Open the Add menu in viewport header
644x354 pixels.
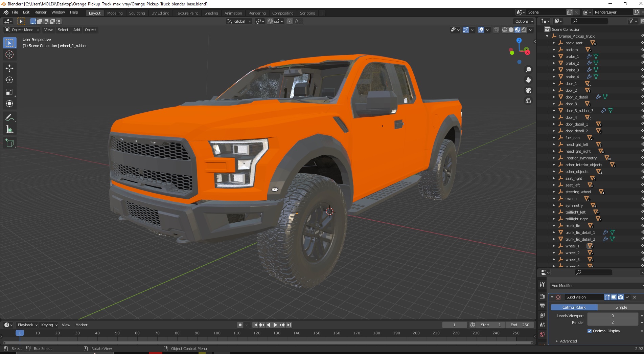tap(77, 30)
